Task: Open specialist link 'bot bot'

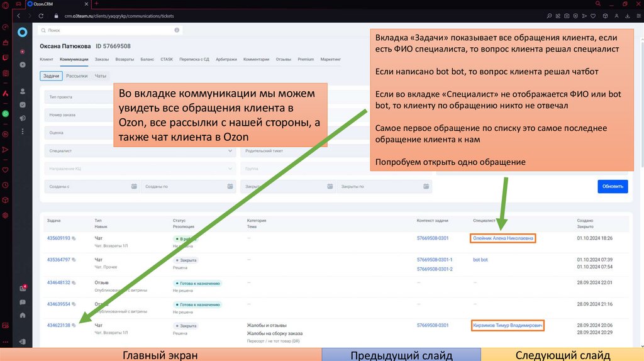Action: click(x=480, y=260)
